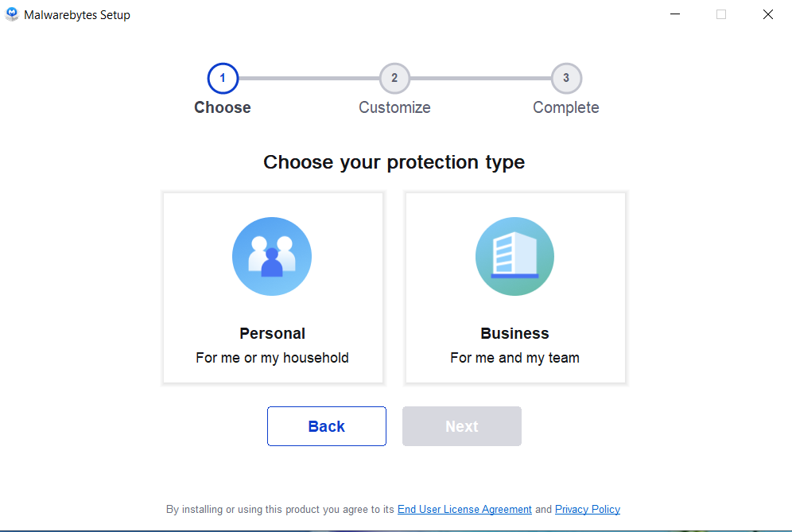Click the step 2 circle indicator
This screenshot has width=792, height=532.
(394, 78)
